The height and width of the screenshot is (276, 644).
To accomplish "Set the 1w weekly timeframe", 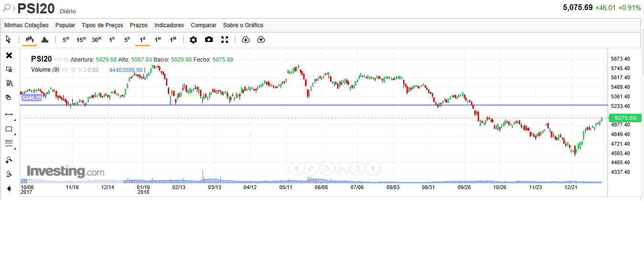I will [158, 40].
